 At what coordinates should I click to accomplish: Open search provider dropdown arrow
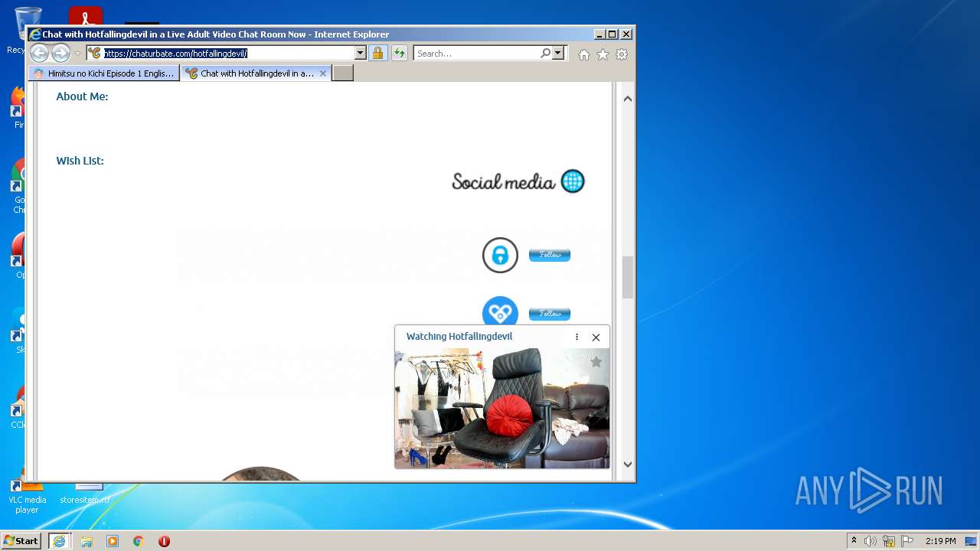point(558,54)
